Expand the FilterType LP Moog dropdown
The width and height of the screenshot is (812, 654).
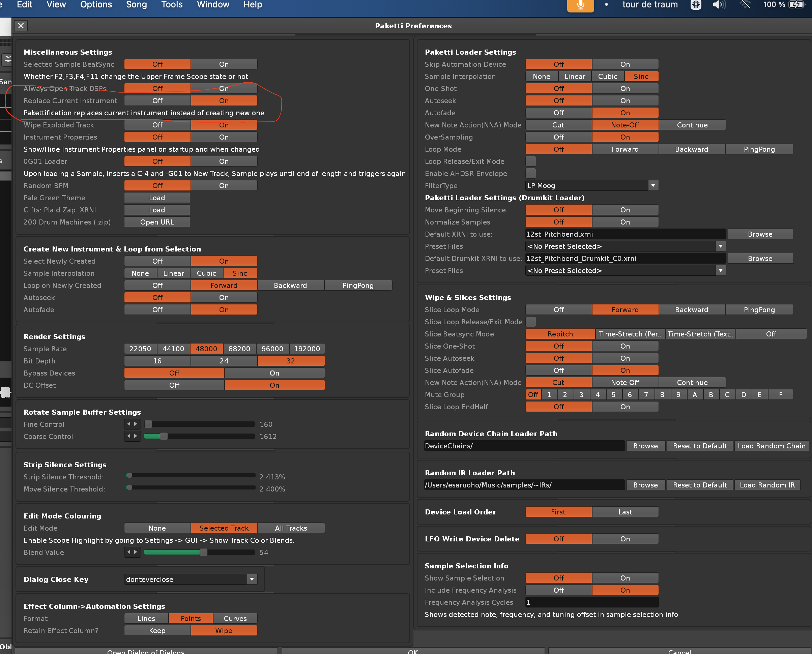tap(653, 185)
